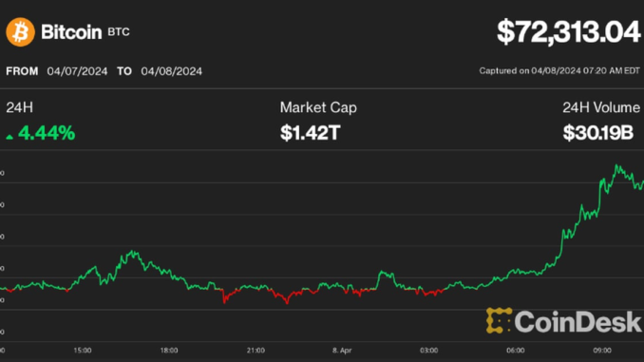Screen dimensions: 644x362
Task: Click the TO label
Action: click(x=124, y=71)
